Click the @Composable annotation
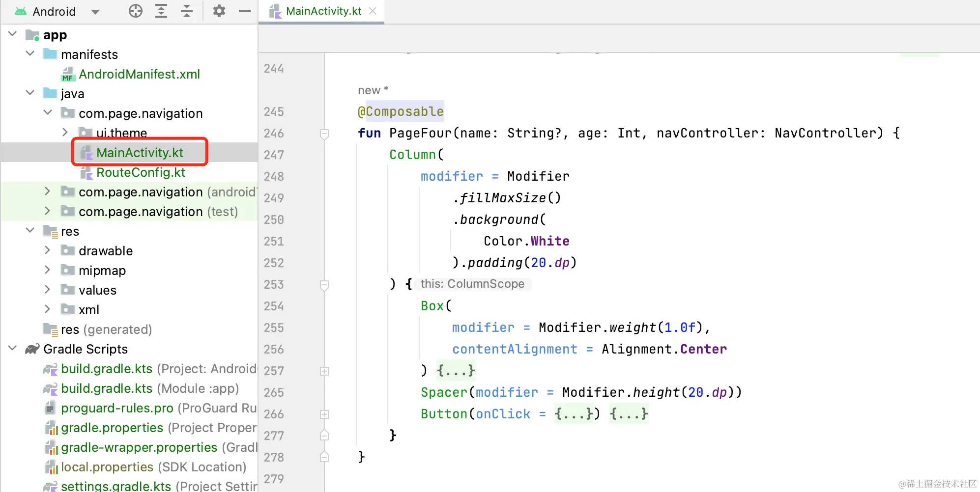Viewport: 980px width, 492px height. [x=401, y=111]
